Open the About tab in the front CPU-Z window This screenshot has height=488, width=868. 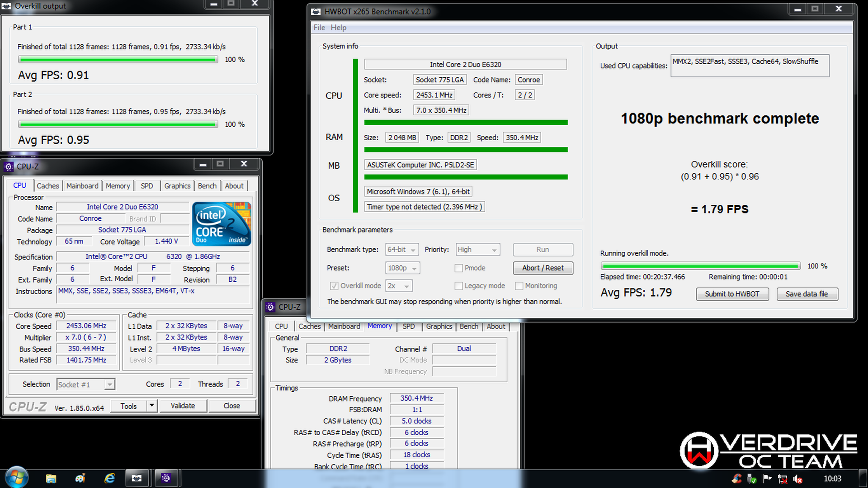pyautogui.click(x=234, y=186)
